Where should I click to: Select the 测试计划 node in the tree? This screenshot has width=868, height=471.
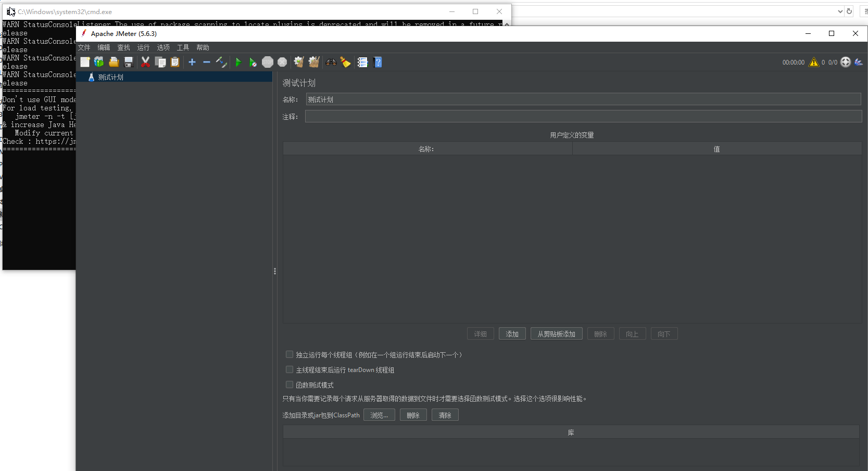click(111, 77)
